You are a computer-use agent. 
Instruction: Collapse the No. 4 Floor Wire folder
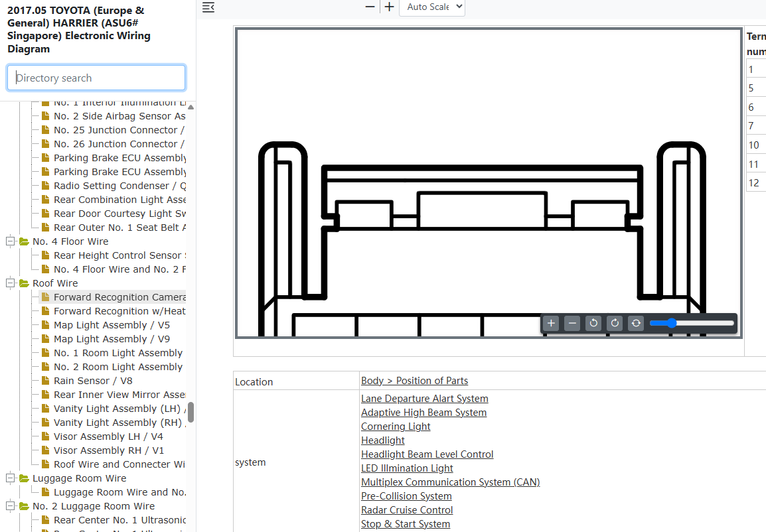point(10,241)
